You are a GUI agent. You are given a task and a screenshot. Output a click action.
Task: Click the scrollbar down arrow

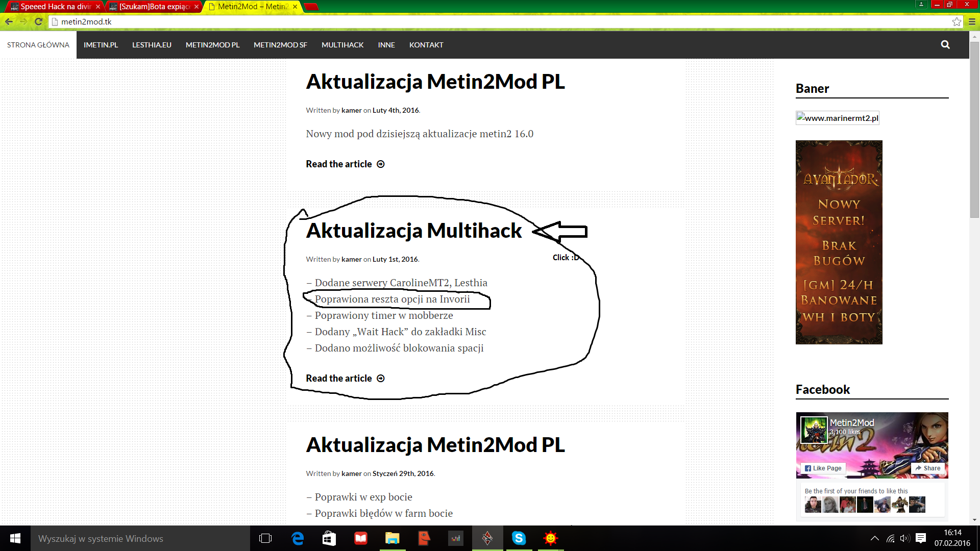[974, 520]
